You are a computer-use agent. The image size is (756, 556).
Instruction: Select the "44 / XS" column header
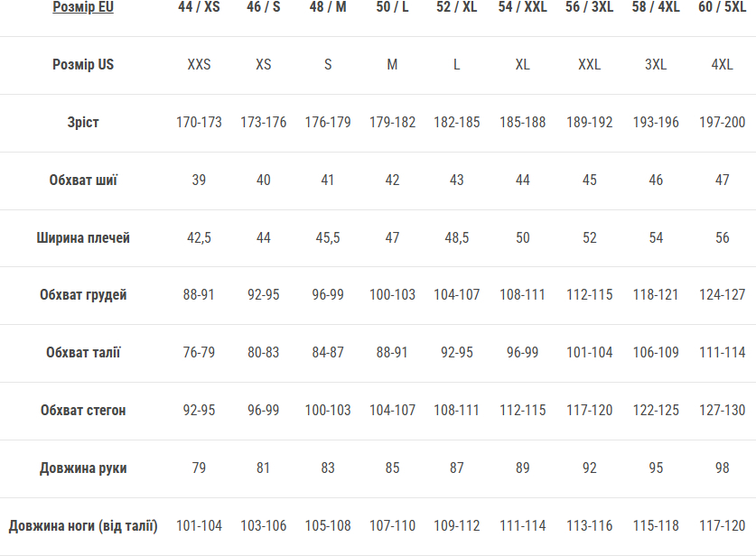tap(199, 8)
